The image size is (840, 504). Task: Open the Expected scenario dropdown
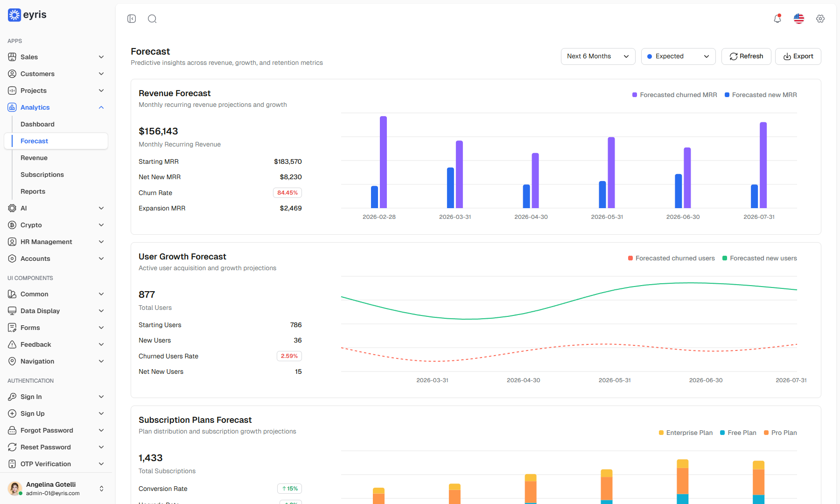[679, 56]
